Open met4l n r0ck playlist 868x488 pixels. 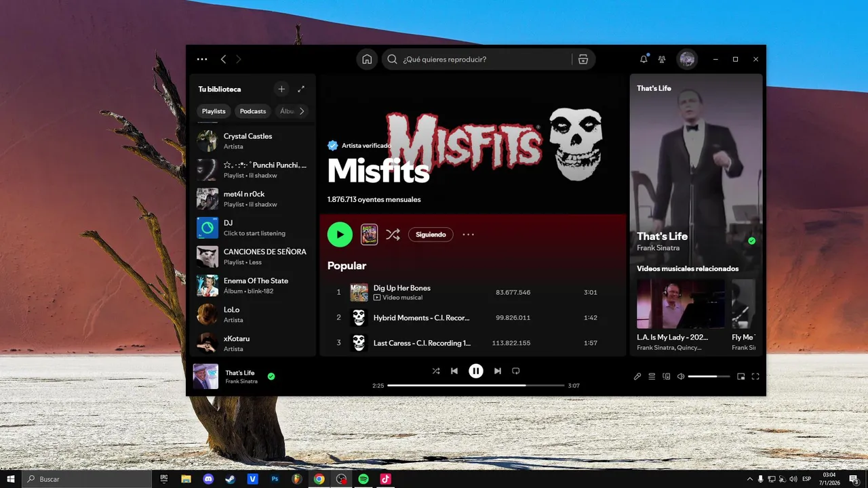click(x=253, y=199)
